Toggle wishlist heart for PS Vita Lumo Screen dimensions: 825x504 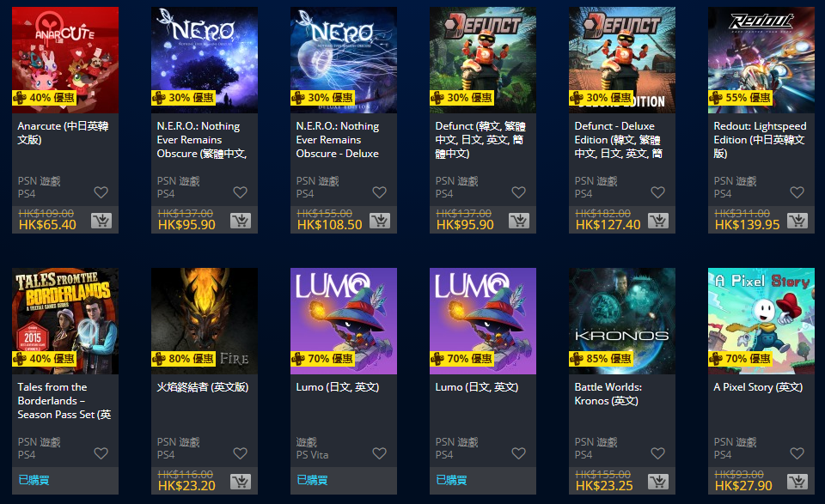pos(379,453)
